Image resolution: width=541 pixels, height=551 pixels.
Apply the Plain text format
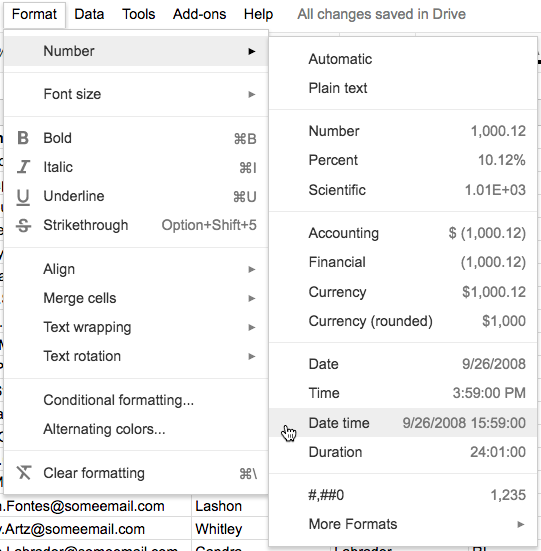(403, 88)
